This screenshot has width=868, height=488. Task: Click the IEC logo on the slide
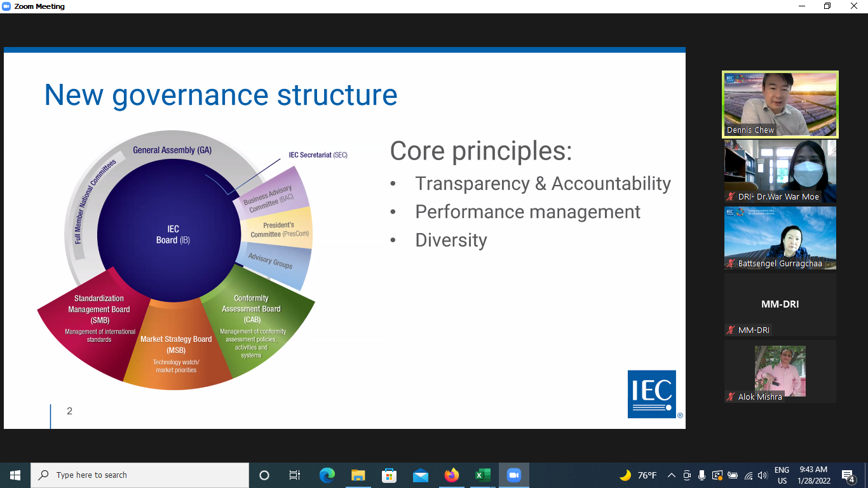coord(652,394)
